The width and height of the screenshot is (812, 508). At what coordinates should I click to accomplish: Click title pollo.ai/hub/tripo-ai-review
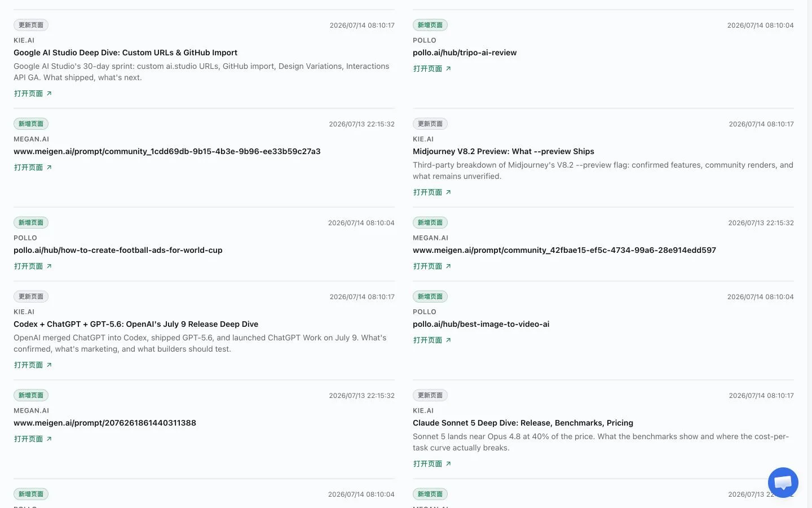pyautogui.click(x=465, y=52)
